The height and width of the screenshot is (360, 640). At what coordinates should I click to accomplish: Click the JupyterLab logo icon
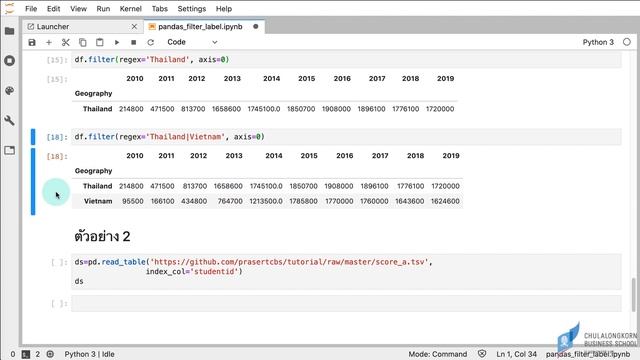(x=9, y=8)
